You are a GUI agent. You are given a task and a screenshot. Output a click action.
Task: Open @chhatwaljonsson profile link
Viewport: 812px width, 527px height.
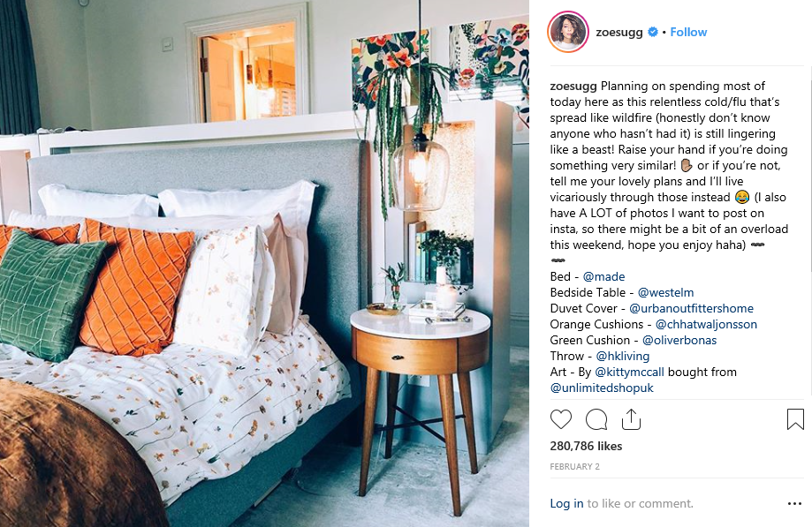click(706, 325)
